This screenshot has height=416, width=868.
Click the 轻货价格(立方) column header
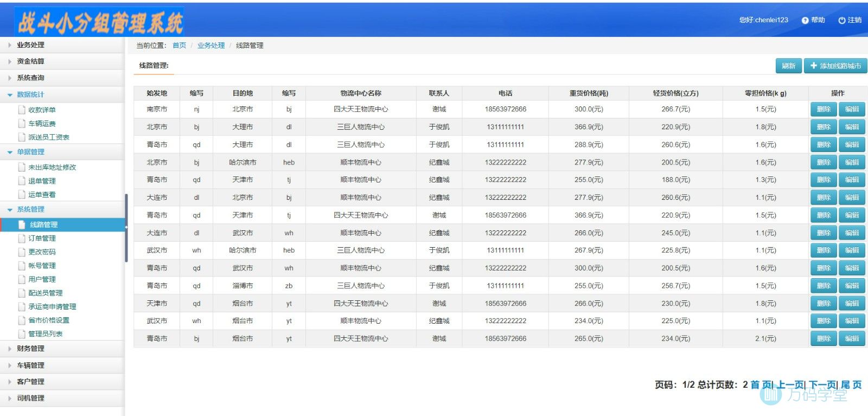[675, 93]
